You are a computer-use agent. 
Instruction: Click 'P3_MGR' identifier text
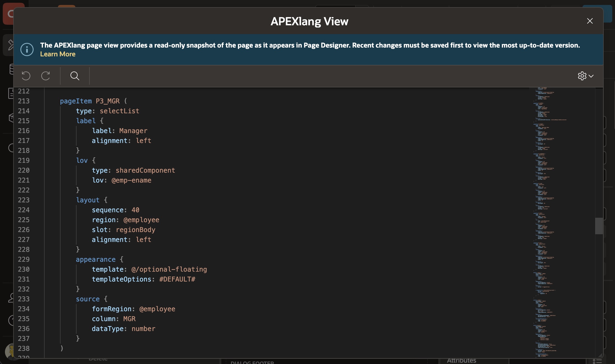coord(108,101)
